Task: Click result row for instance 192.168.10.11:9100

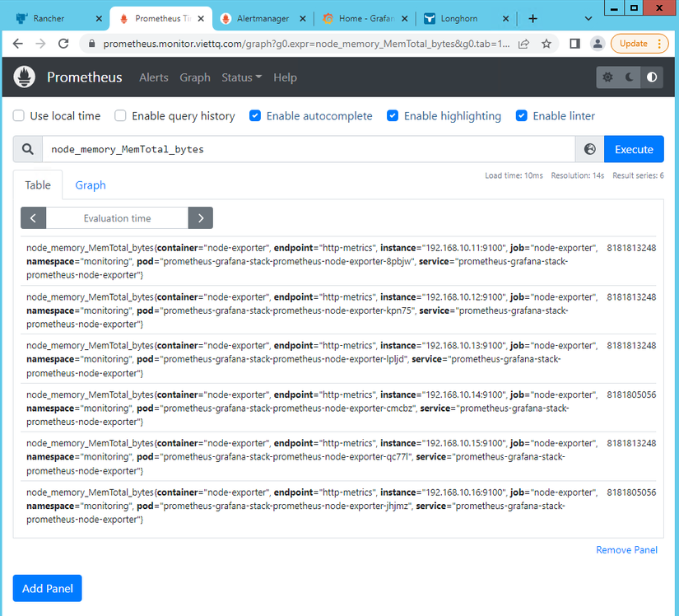Action: pyautogui.click(x=338, y=261)
